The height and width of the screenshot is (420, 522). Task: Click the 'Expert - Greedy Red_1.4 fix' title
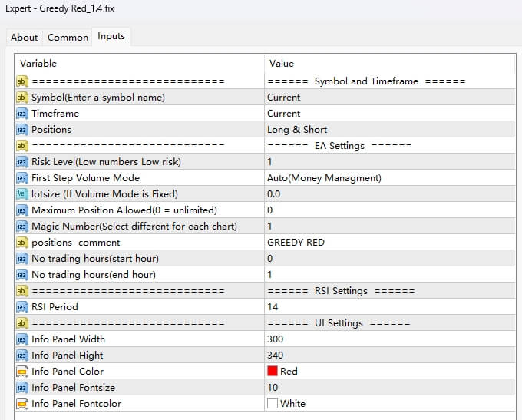(60, 8)
